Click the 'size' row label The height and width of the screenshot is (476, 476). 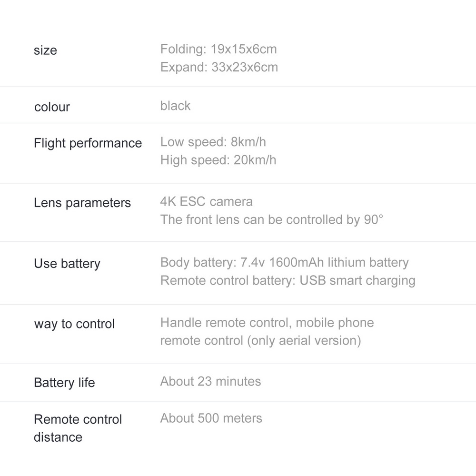coord(45,50)
